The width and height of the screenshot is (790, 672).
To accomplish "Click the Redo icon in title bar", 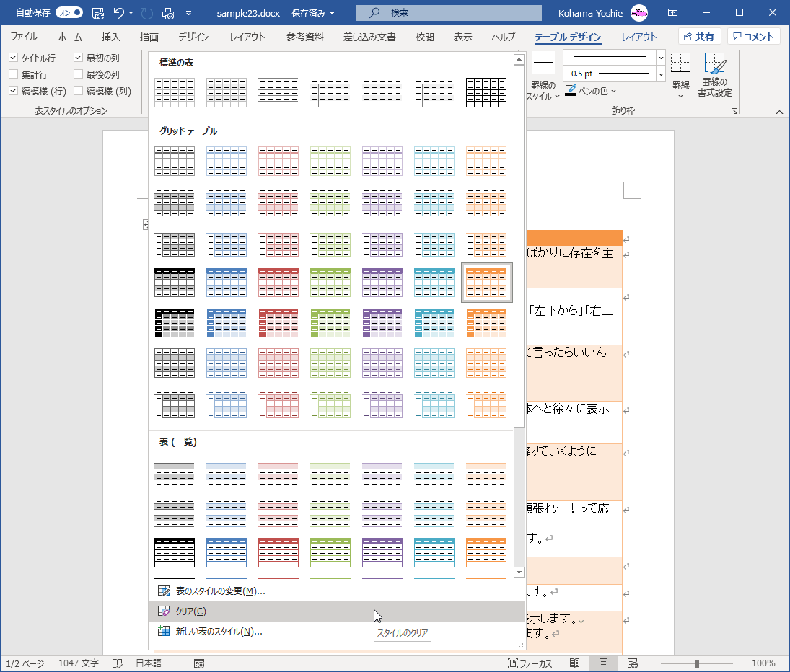I will pos(146,13).
